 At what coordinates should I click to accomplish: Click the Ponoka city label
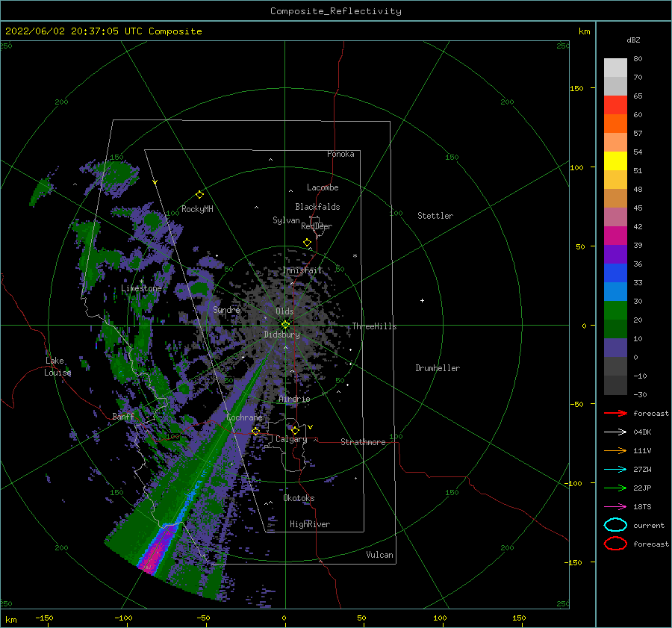point(340,154)
